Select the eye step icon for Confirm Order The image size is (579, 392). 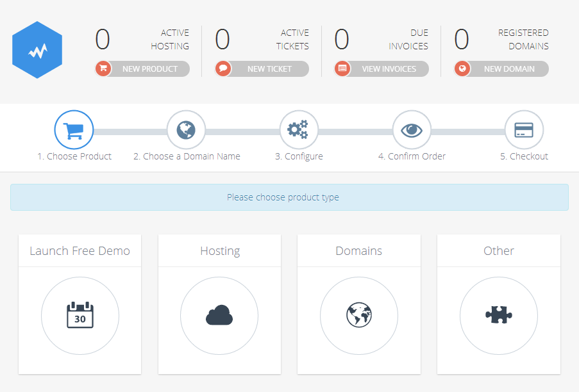tap(412, 130)
